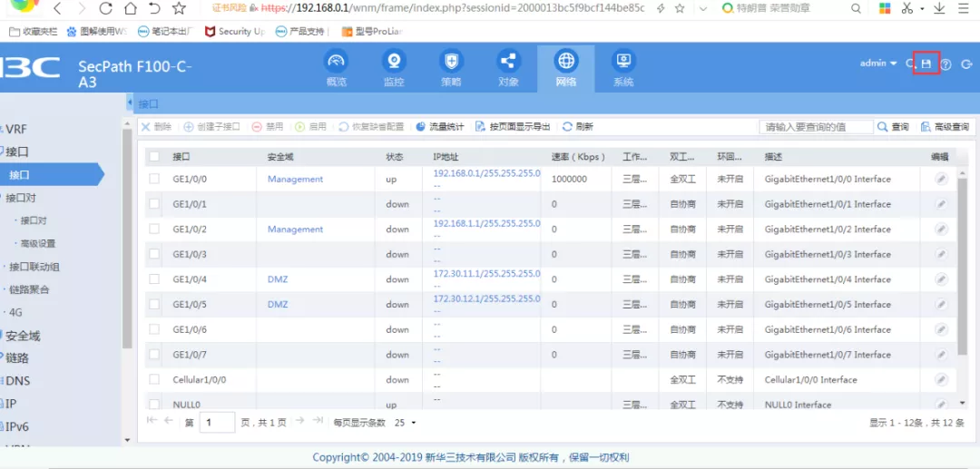This screenshot has width=980, height=469.
Task: Edit the GE1/0/0 interface via pencil icon
Action: pos(941,180)
